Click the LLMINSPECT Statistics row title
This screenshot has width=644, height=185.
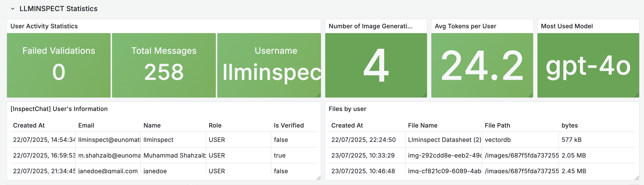[58, 9]
